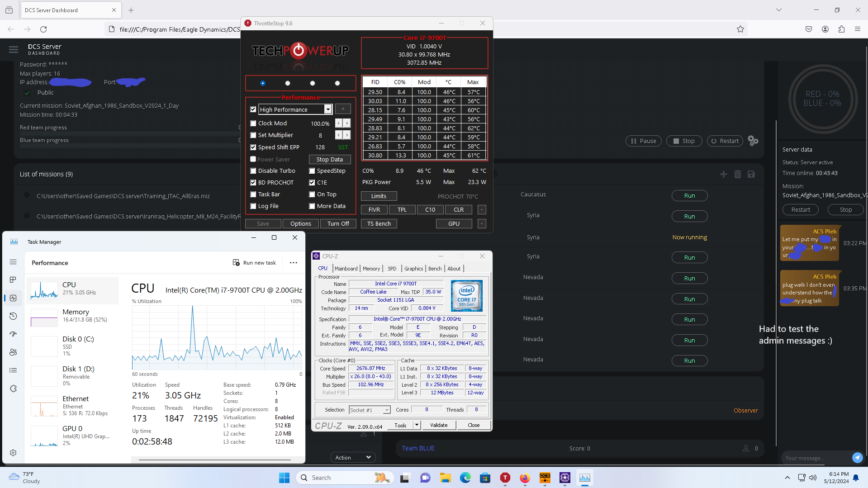This screenshot has height=488, width=868.
Task: Reload the browser page
Action: (43, 29)
